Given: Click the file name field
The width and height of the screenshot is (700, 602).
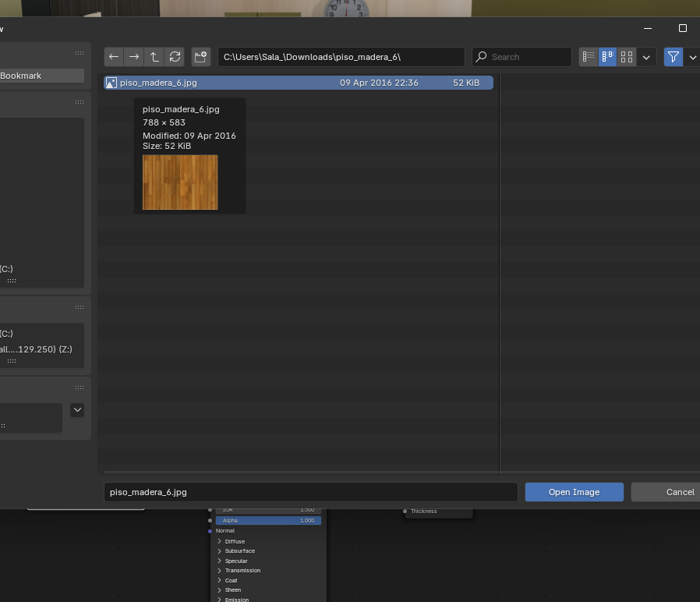Looking at the screenshot, I should 310,492.
